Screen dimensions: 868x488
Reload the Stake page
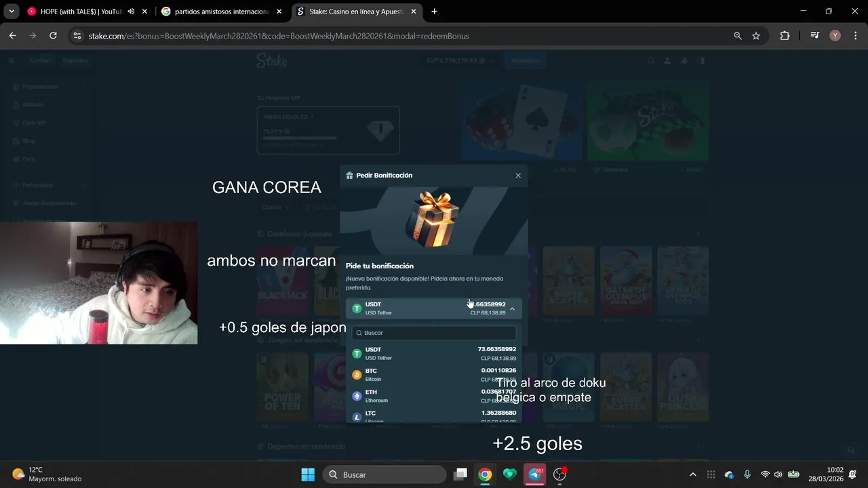coord(53,36)
